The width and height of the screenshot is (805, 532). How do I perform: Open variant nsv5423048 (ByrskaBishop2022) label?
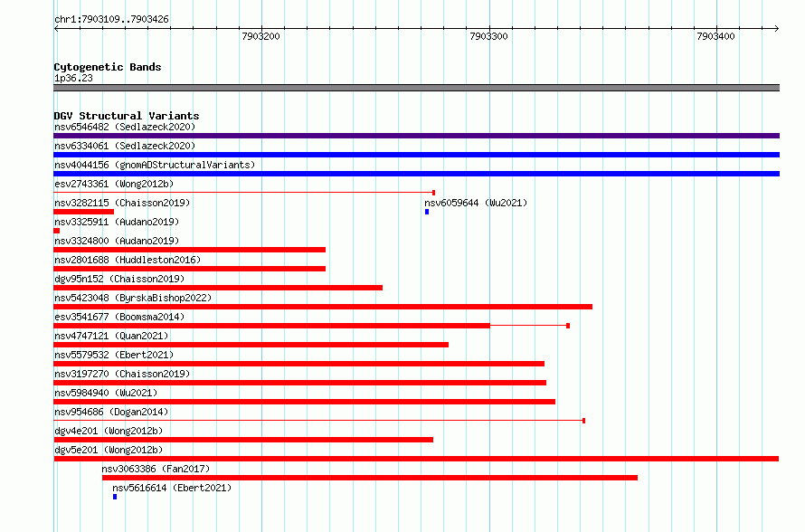click(x=133, y=298)
